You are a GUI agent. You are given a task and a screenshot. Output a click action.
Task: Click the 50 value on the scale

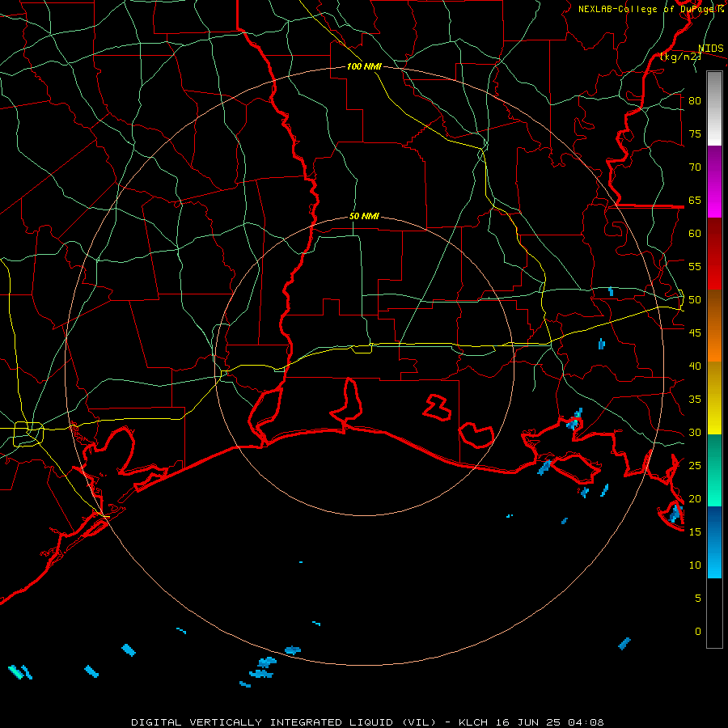[695, 300]
